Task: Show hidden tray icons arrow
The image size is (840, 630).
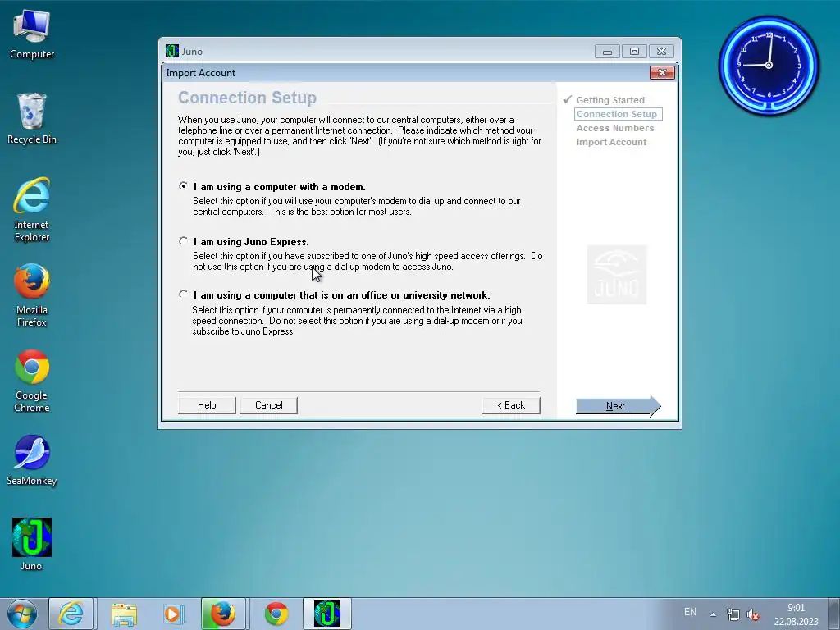Action: point(713,614)
